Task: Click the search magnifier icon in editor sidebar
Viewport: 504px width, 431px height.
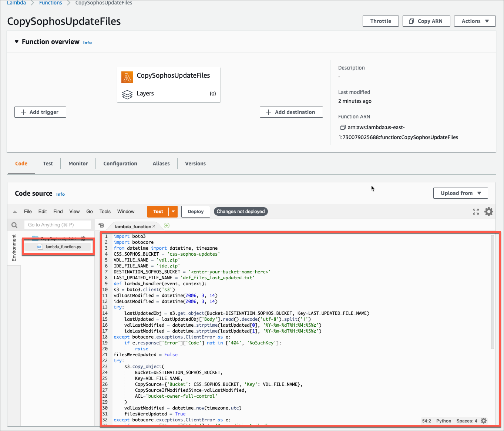Action: tap(14, 225)
